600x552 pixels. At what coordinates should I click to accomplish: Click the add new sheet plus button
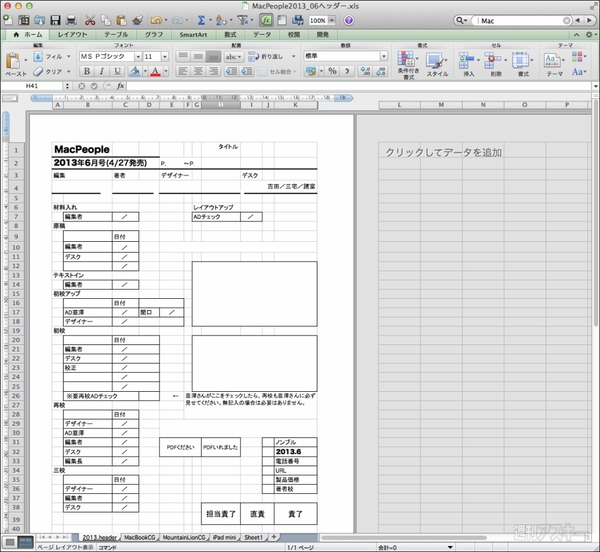pyautogui.click(x=276, y=537)
